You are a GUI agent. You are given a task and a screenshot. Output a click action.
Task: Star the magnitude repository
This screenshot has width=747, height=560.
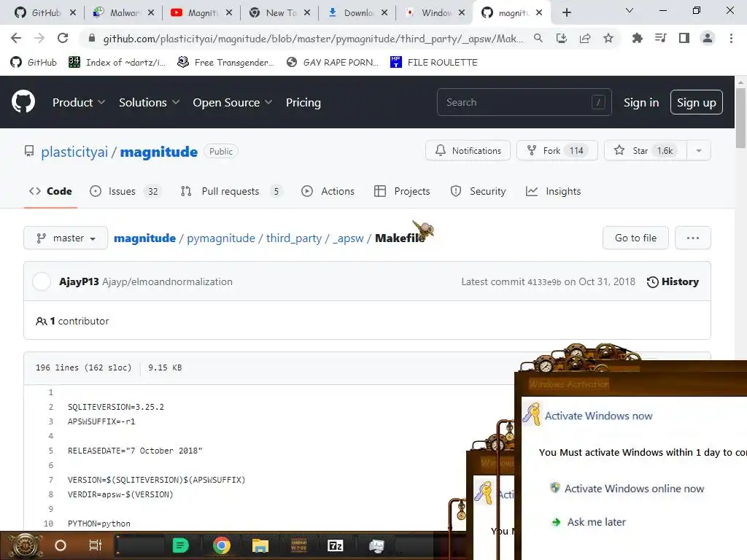(646, 150)
